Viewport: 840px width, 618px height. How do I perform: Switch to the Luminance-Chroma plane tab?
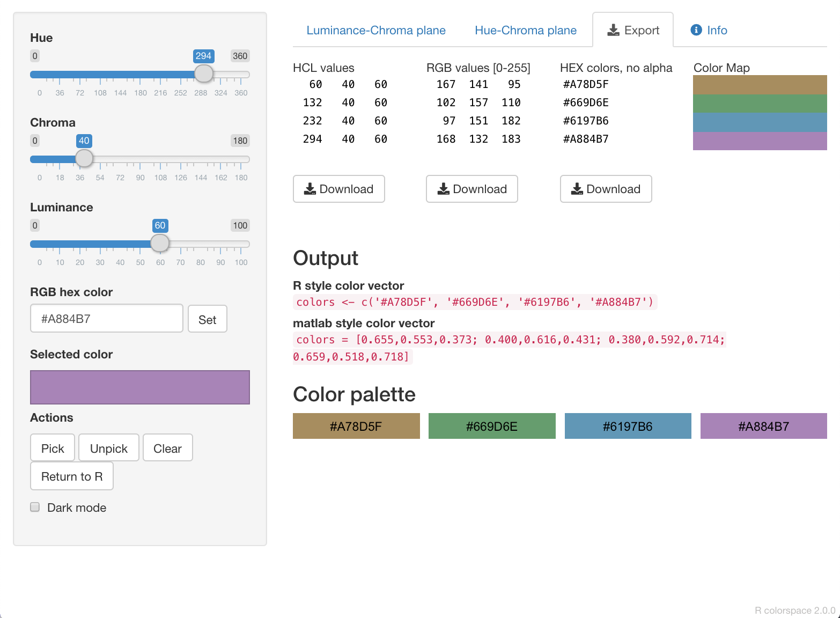[375, 30]
